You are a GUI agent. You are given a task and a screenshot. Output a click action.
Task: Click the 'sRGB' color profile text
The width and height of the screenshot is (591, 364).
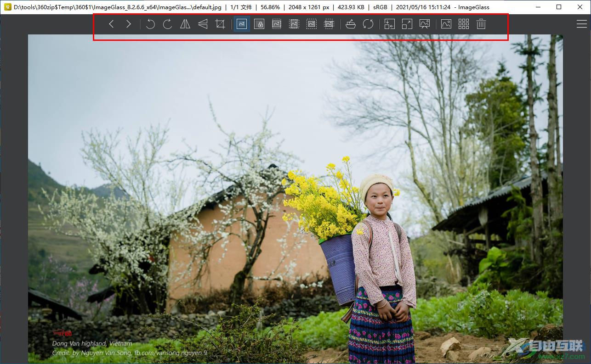[x=380, y=7]
